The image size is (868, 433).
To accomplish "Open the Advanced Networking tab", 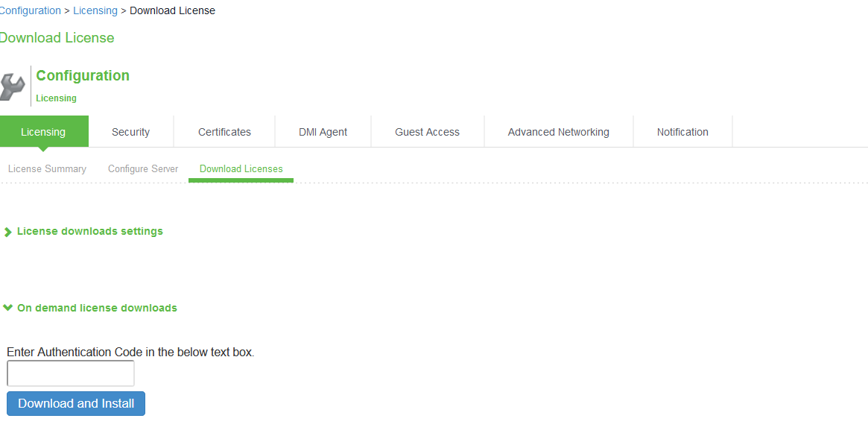I will (558, 132).
